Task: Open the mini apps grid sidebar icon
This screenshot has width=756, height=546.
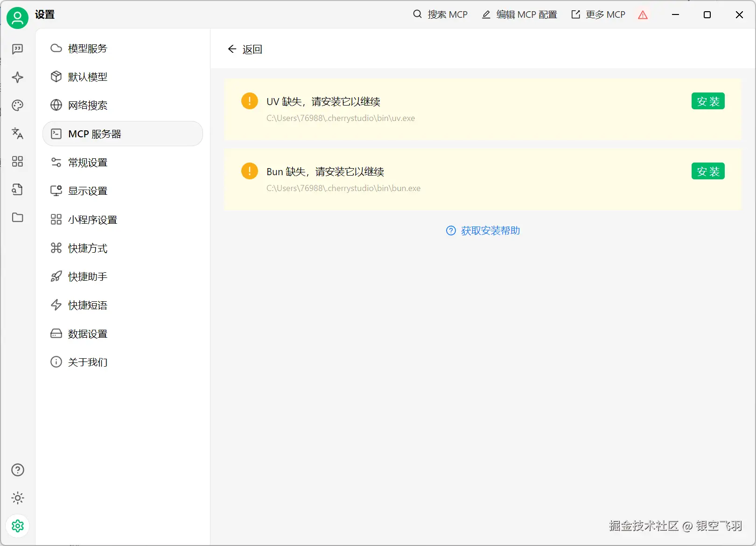Action: 17,161
